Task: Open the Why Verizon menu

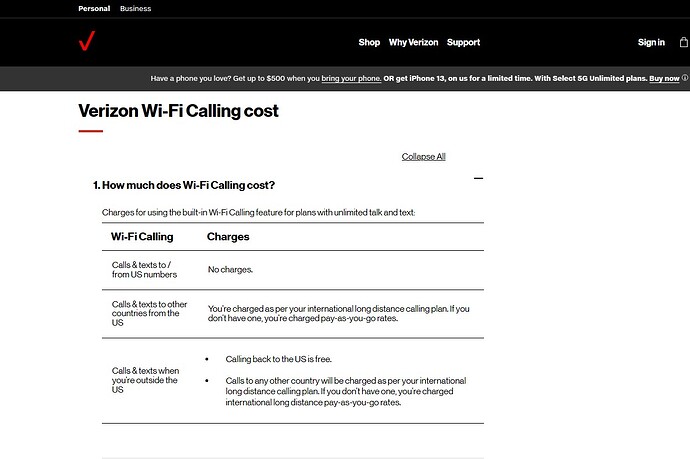Action: (x=413, y=42)
